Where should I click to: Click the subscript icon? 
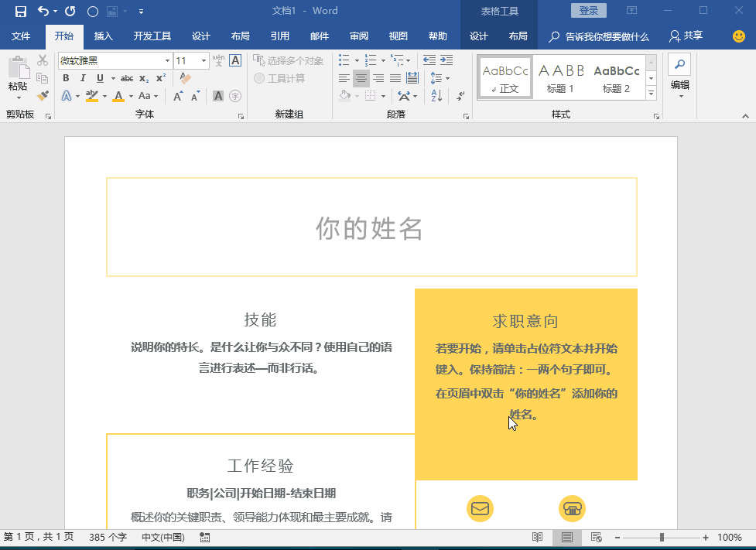pos(144,78)
